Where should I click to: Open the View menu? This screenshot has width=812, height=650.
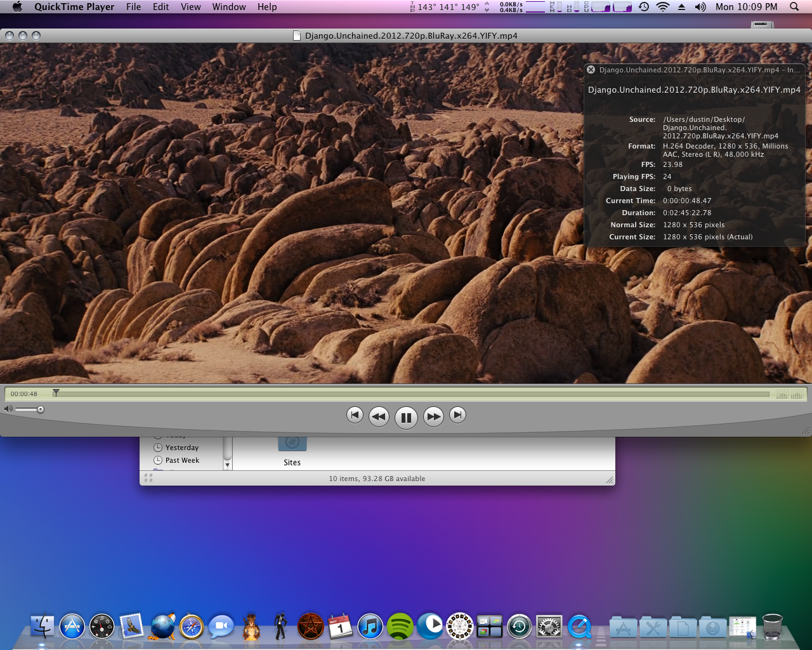[x=190, y=7]
